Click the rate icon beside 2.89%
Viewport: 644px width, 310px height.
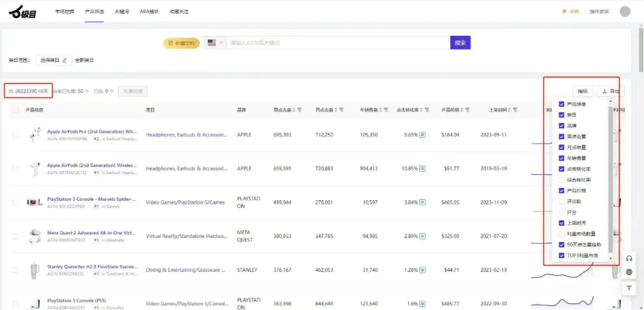(x=422, y=236)
